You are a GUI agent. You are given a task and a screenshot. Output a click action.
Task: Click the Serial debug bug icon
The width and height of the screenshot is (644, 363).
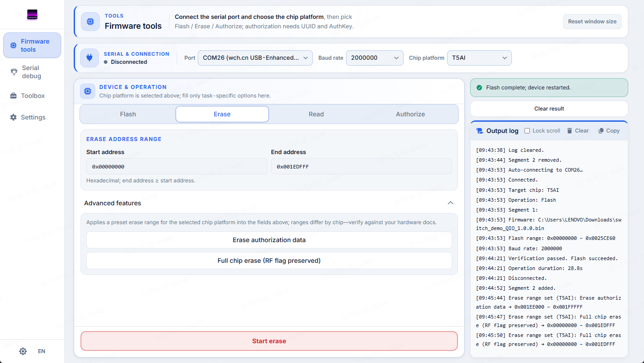13,72
